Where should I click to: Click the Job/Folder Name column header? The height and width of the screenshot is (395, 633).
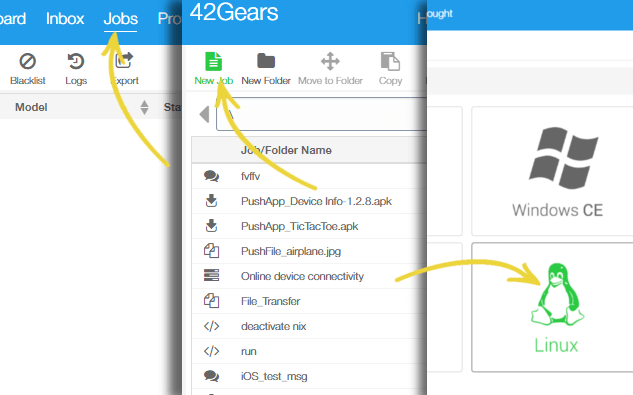point(286,150)
